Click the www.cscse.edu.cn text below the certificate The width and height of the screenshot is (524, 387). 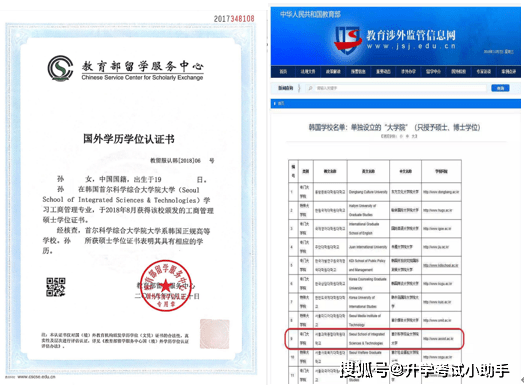point(36,377)
